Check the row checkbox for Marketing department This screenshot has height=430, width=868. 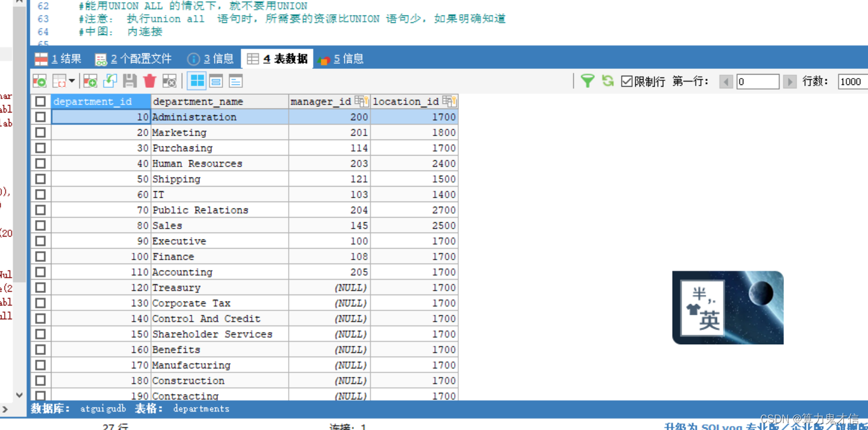[x=40, y=132]
